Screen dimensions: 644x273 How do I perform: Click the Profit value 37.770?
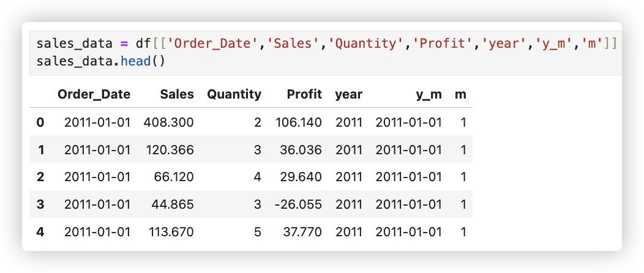pyautogui.click(x=301, y=232)
